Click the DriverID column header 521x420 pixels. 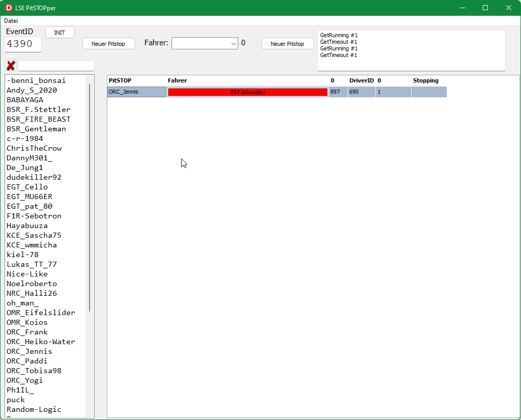click(x=361, y=80)
